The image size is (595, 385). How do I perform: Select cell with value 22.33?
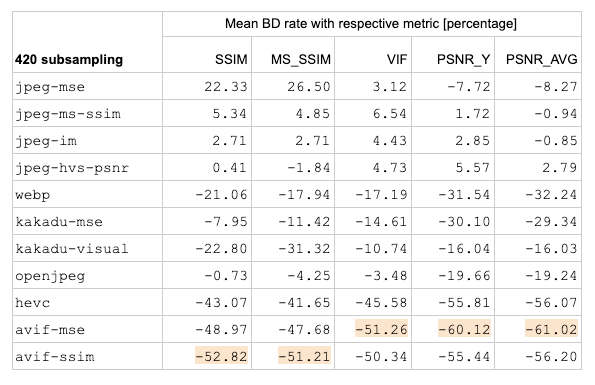(x=226, y=87)
